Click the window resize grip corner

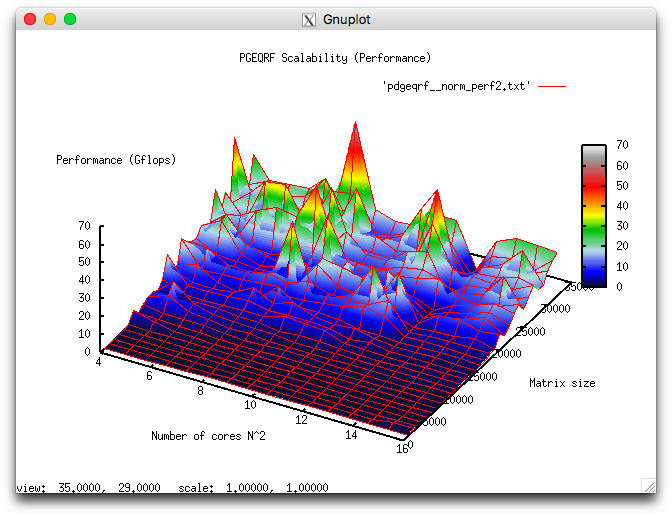coord(649,486)
